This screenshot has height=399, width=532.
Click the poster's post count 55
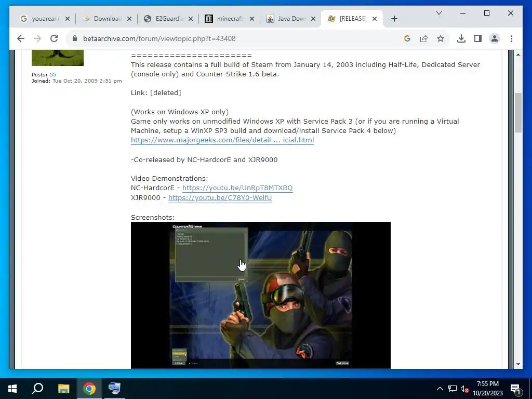pyautogui.click(x=53, y=75)
